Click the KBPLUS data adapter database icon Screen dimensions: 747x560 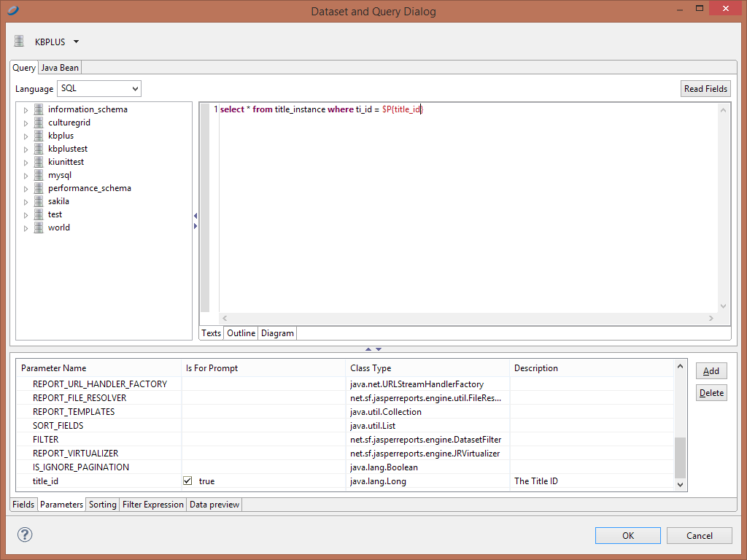[x=19, y=42]
